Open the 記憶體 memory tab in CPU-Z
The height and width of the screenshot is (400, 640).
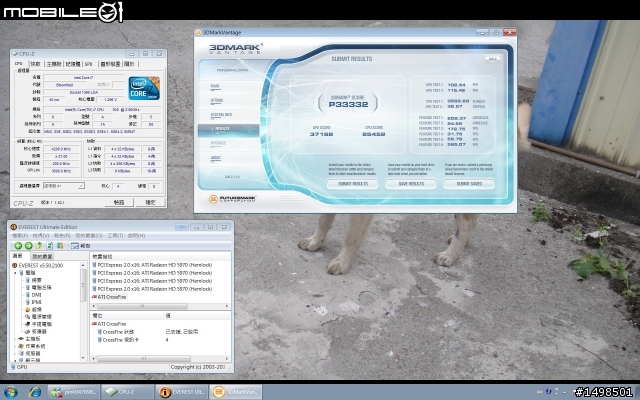tap(73, 64)
